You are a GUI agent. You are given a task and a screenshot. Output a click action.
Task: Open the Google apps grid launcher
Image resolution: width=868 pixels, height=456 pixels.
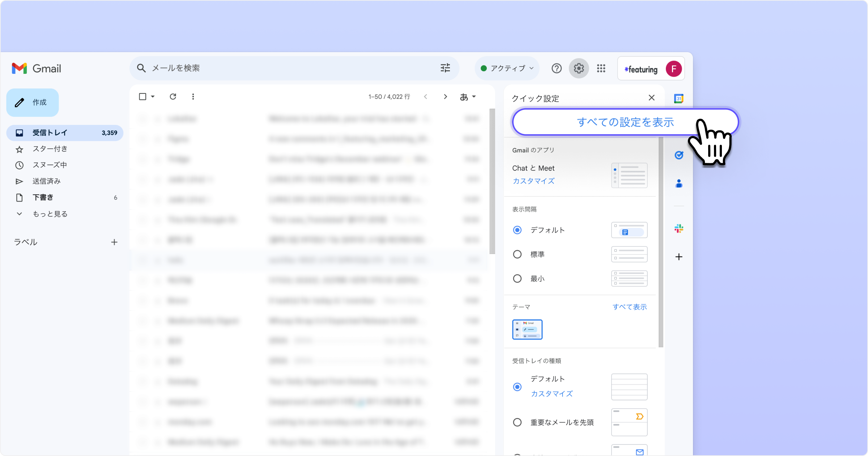601,68
